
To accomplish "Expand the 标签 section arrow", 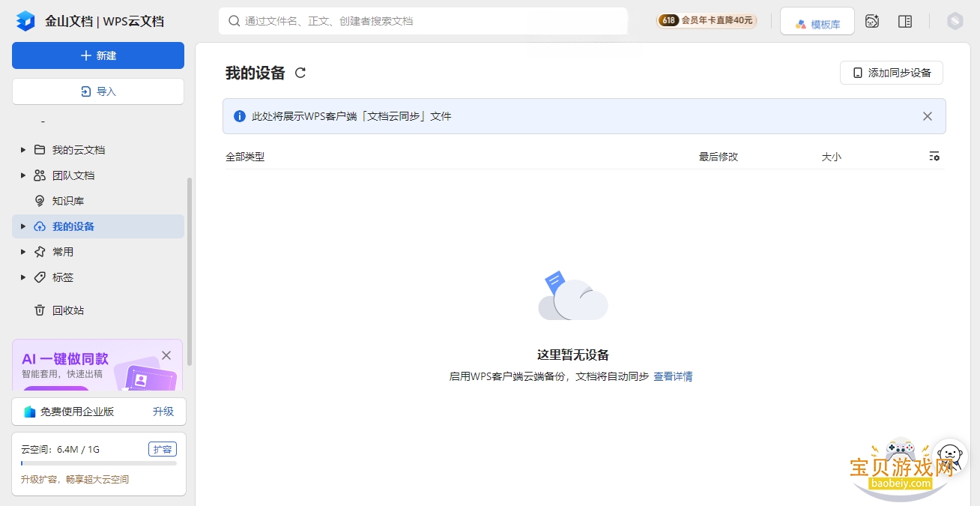I will click(x=23, y=277).
